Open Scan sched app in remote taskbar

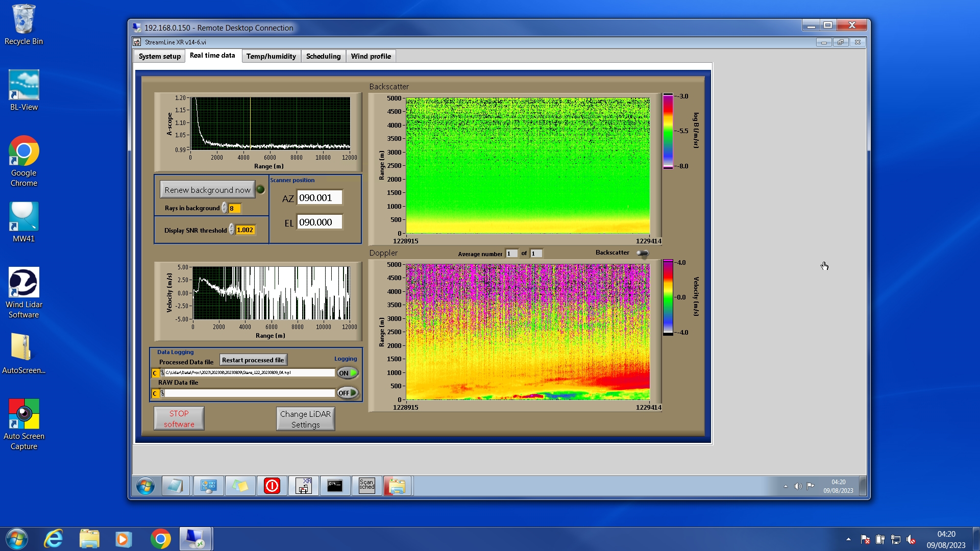pos(366,486)
